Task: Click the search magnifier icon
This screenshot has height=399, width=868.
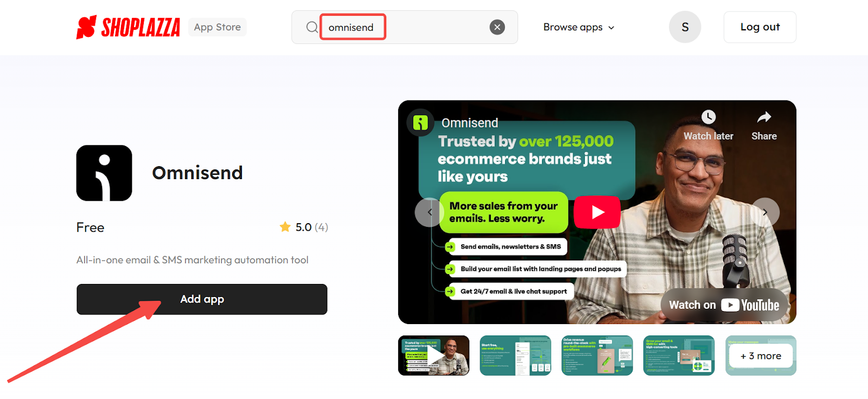Action: tap(312, 27)
